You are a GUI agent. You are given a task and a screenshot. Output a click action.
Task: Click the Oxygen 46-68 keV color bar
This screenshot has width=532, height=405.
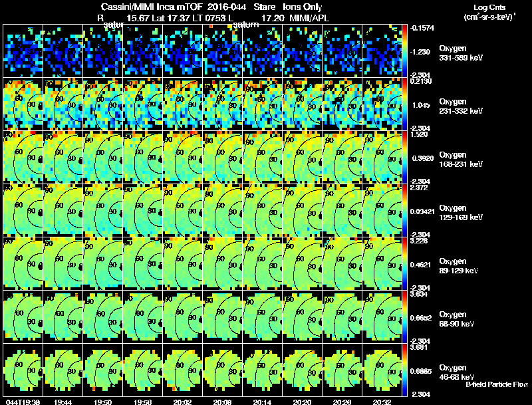pos(404,370)
